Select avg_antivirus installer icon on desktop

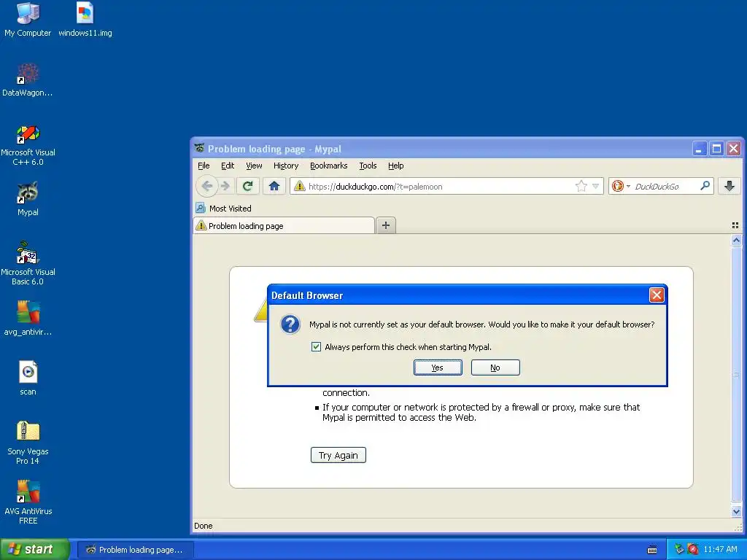coord(28,318)
